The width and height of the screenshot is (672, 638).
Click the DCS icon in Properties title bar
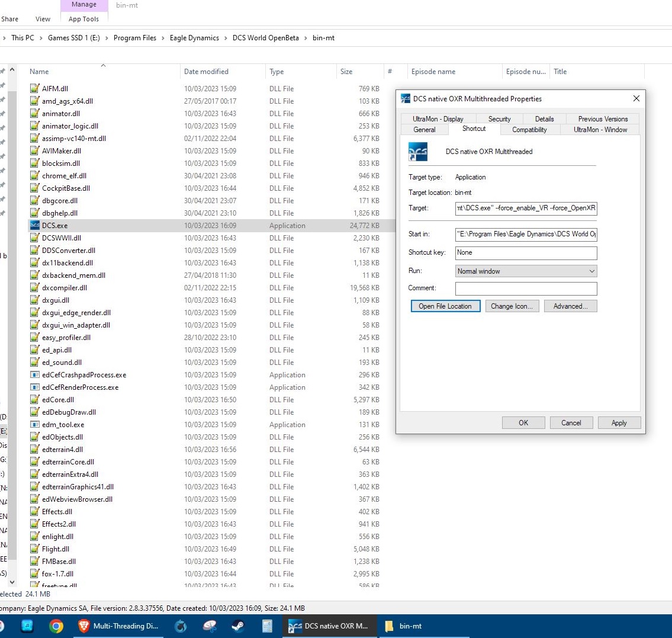(x=406, y=98)
